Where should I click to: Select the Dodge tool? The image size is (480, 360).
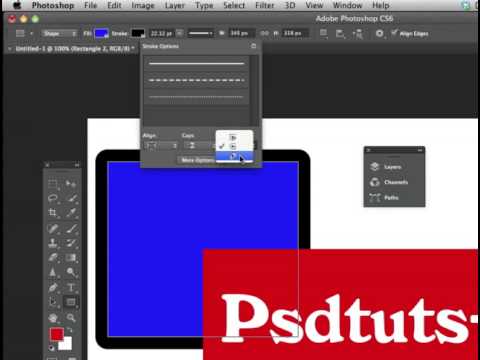click(71, 272)
